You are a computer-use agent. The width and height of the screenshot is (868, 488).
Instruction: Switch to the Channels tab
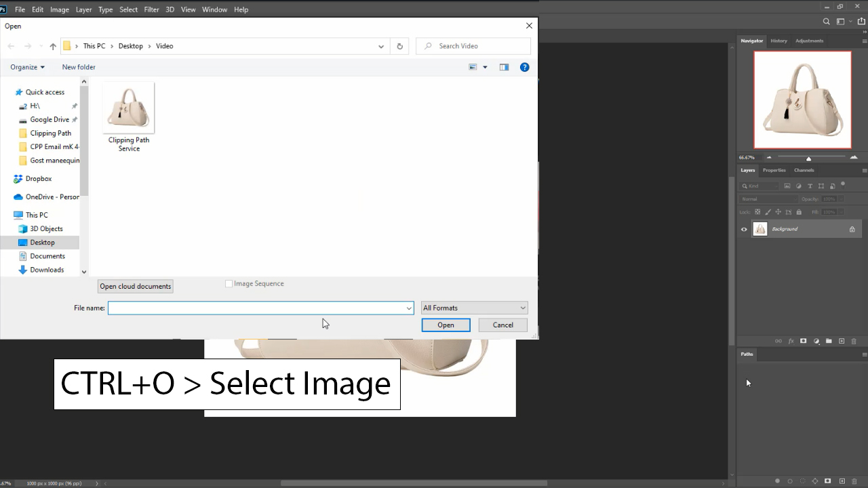pyautogui.click(x=804, y=170)
